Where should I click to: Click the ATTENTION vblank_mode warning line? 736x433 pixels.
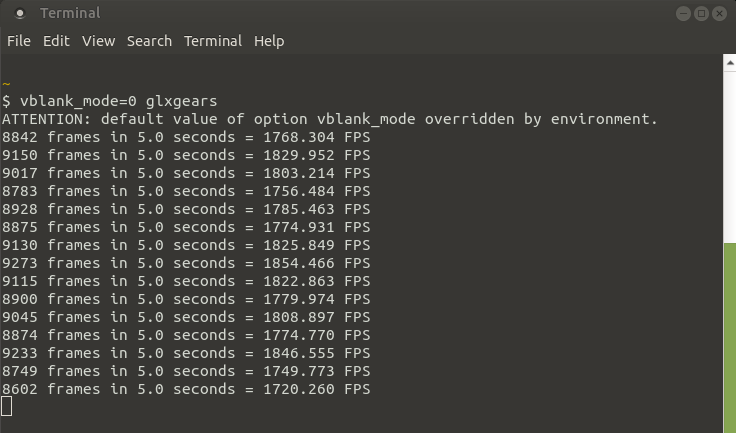tap(330, 119)
